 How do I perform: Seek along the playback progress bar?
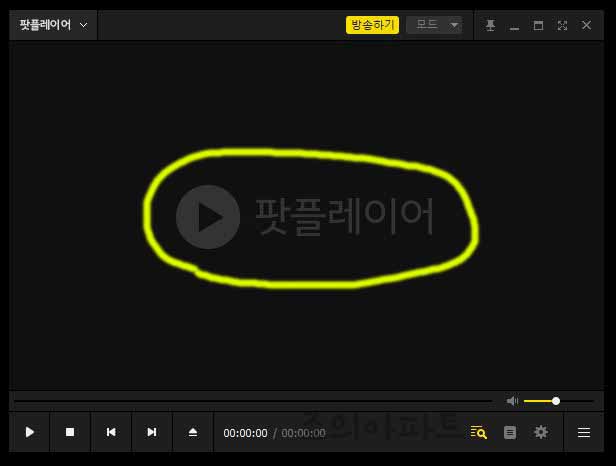tap(253, 401)
